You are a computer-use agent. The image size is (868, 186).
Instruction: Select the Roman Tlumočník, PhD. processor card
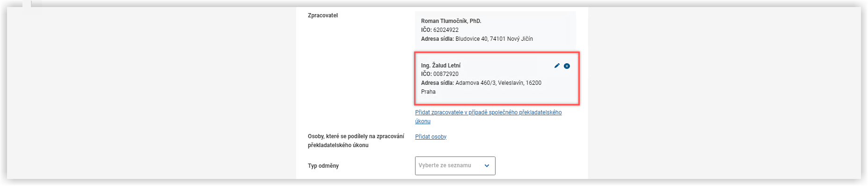click(496, 30)
